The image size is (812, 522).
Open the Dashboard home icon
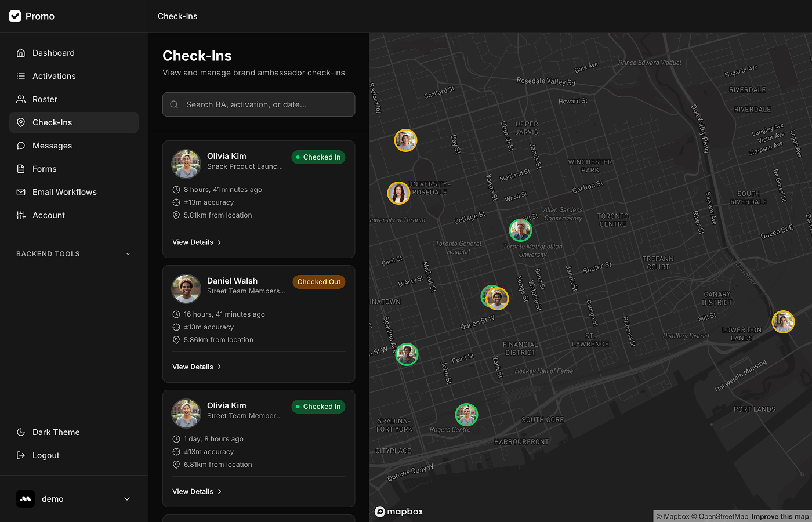[x=20, y=52]
